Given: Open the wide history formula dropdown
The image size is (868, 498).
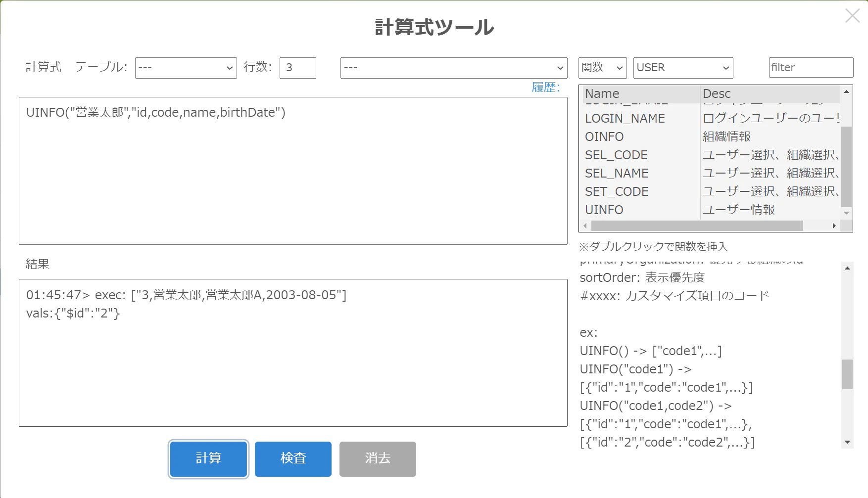Looking at the screenshot, I should pyautogui.click(x=454, y=68).
